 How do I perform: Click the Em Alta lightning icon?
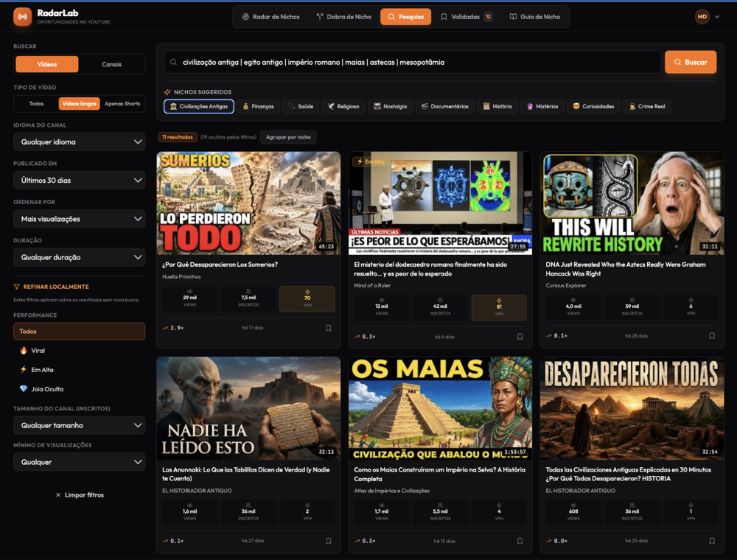pos(24,370)
